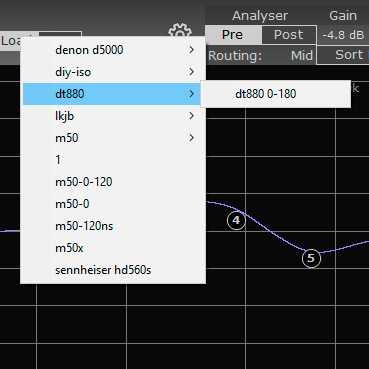The width and height of the screenshot is (369, 369).
Task: Click the -4.8 dB gain value
Action: click(343, 35)
